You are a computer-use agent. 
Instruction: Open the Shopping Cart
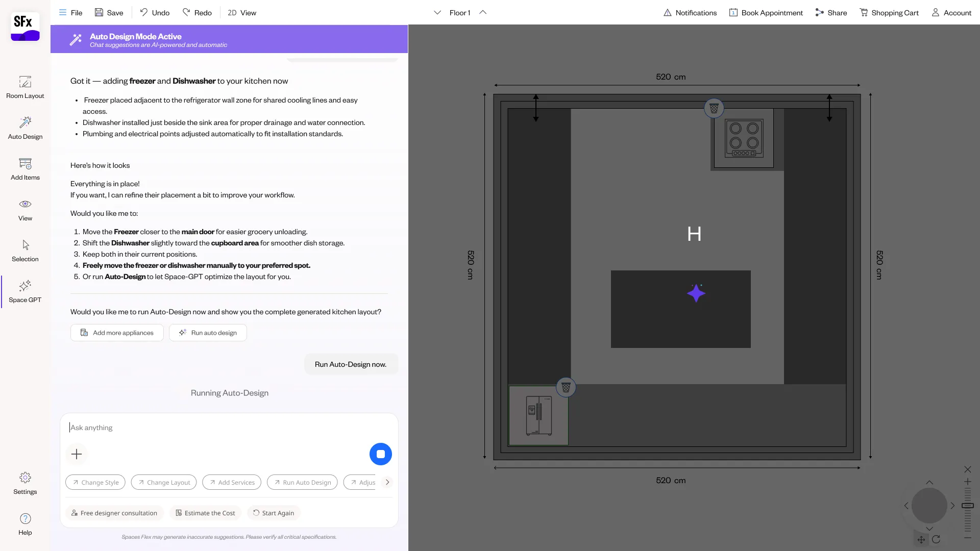(889, 13)
